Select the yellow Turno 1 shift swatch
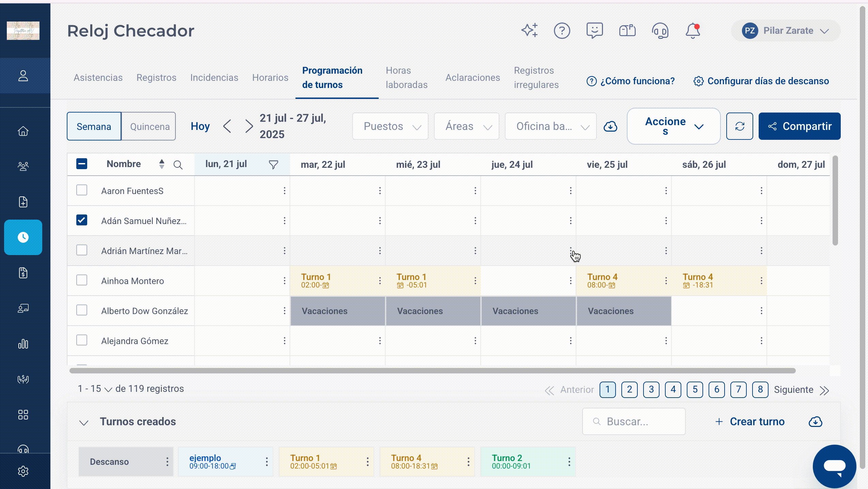This screenshot has width=868, height=489. tap(326, 462)
